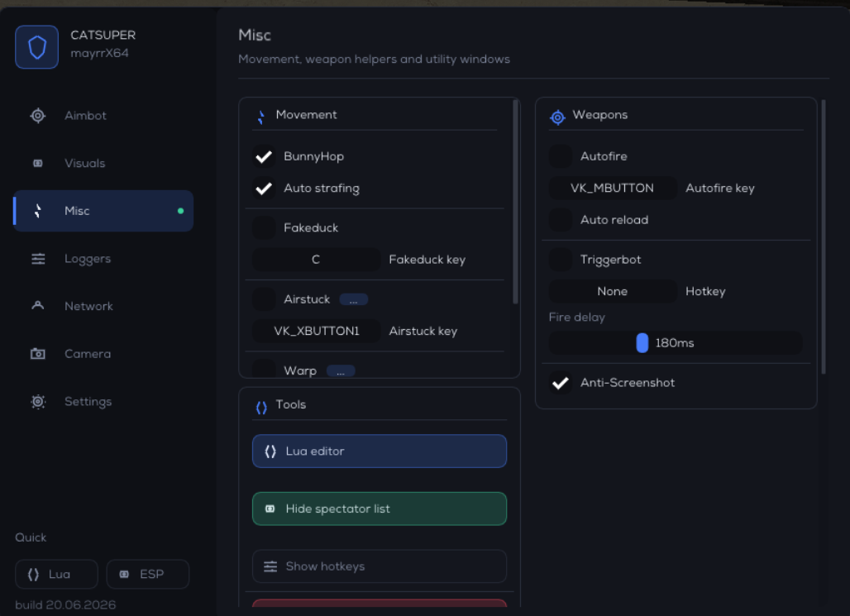
Task: Click Hide spectator list button
Action: (x=380, y=509)
